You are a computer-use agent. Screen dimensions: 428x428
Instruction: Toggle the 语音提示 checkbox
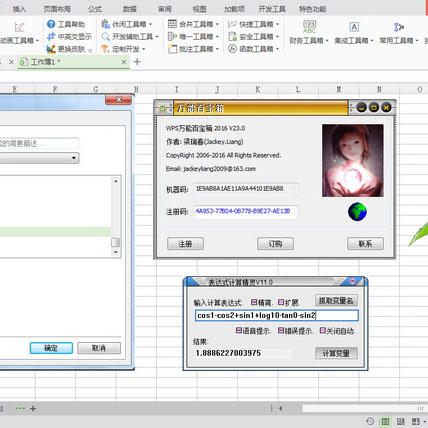coord(239,330)
